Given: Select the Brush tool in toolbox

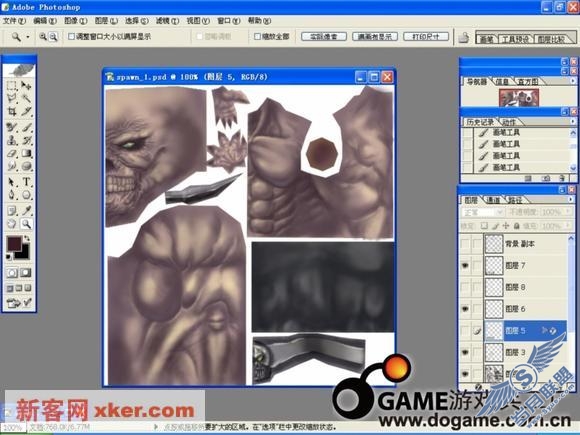Looking at the screenshot, I should [x=26, y=128].
